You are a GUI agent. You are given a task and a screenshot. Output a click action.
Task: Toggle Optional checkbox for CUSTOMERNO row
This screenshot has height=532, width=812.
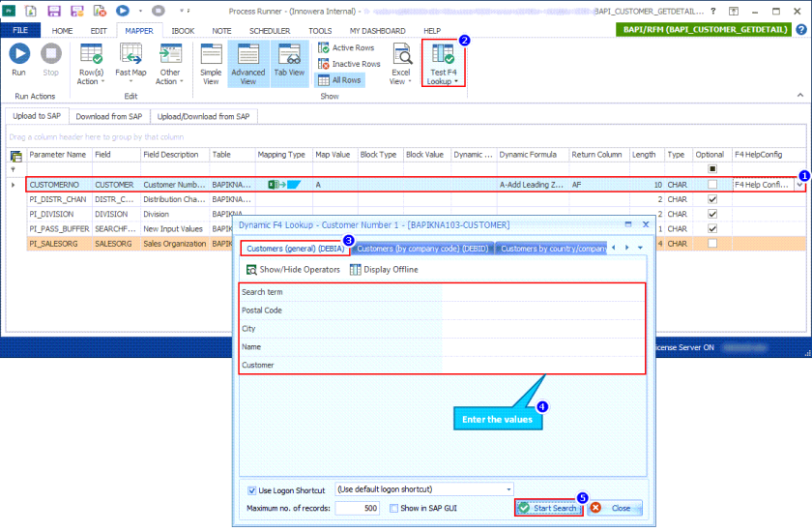tap(712, 185)
